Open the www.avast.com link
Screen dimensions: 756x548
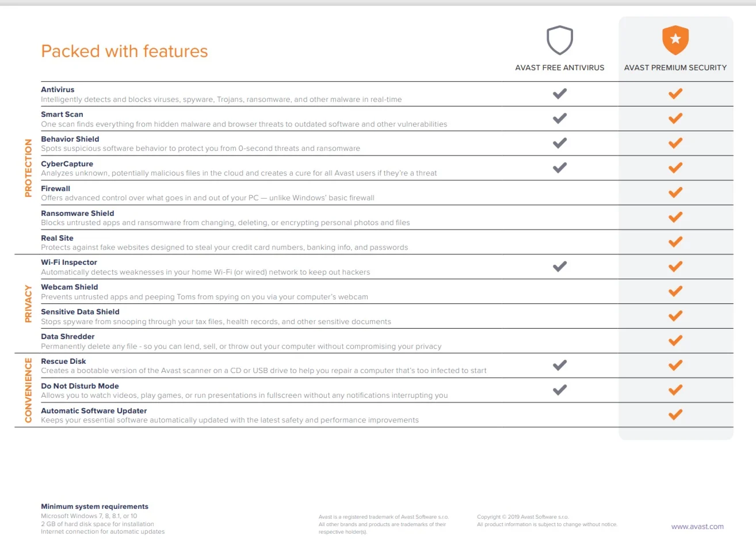pos(697,527)
